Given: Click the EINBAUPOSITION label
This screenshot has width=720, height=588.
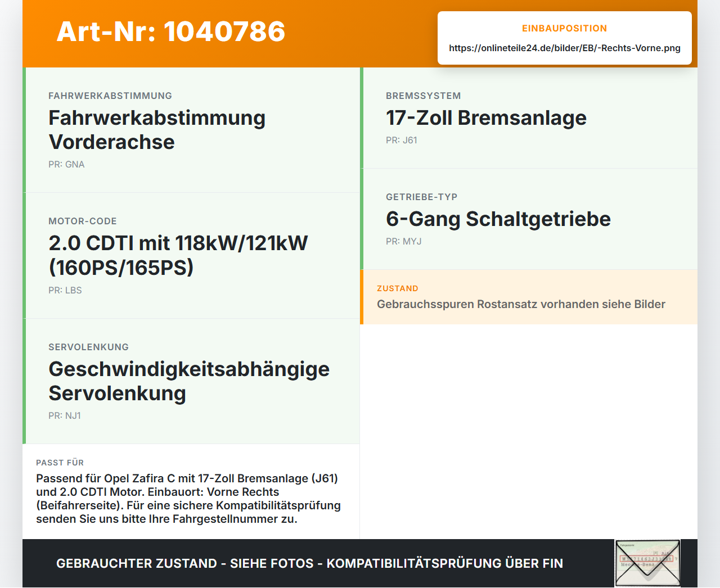Looking at the screenshot, I should 565,28.
